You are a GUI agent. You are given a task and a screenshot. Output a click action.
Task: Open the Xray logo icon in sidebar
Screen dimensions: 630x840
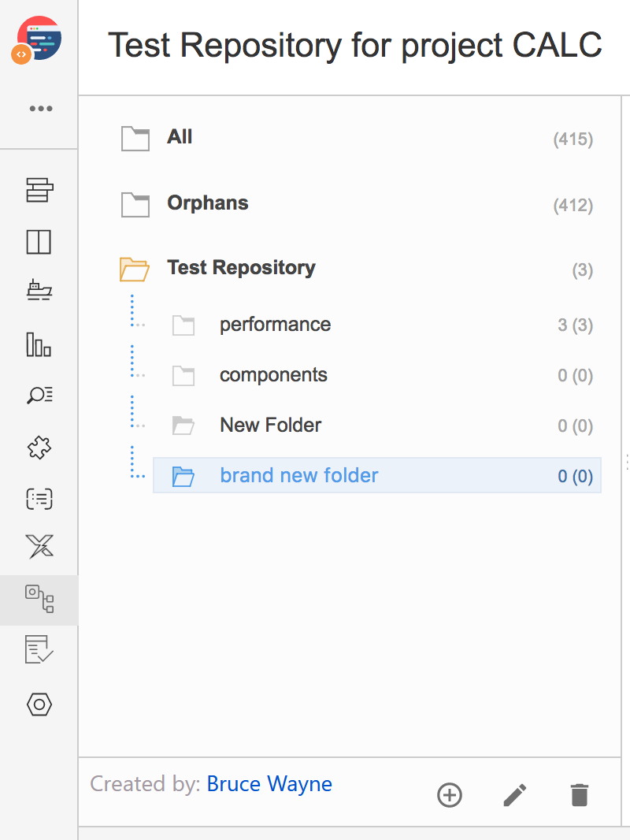[x=39, y=546]
